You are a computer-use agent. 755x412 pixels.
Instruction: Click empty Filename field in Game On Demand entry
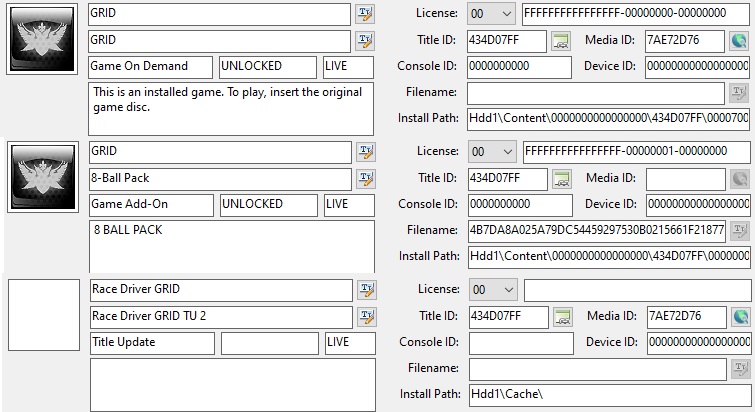point(596,93)
